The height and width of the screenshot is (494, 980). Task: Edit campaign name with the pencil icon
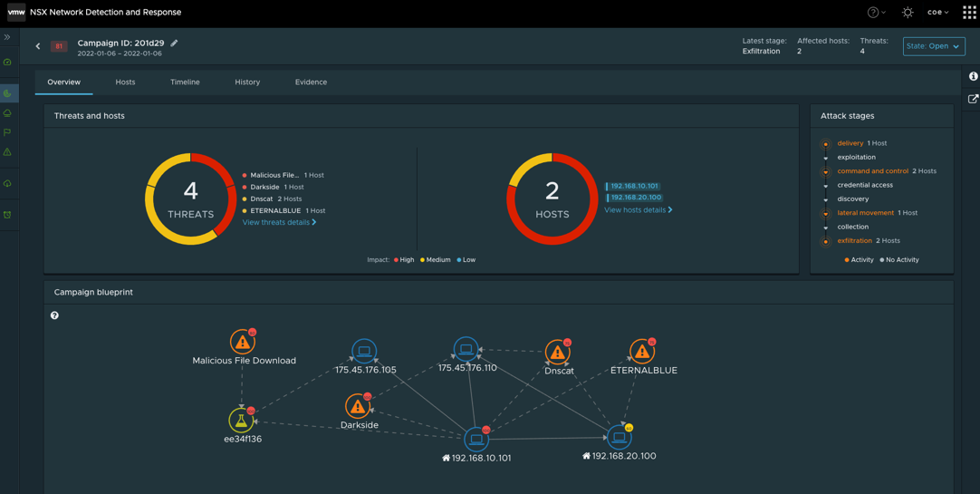tap(175, 44)
